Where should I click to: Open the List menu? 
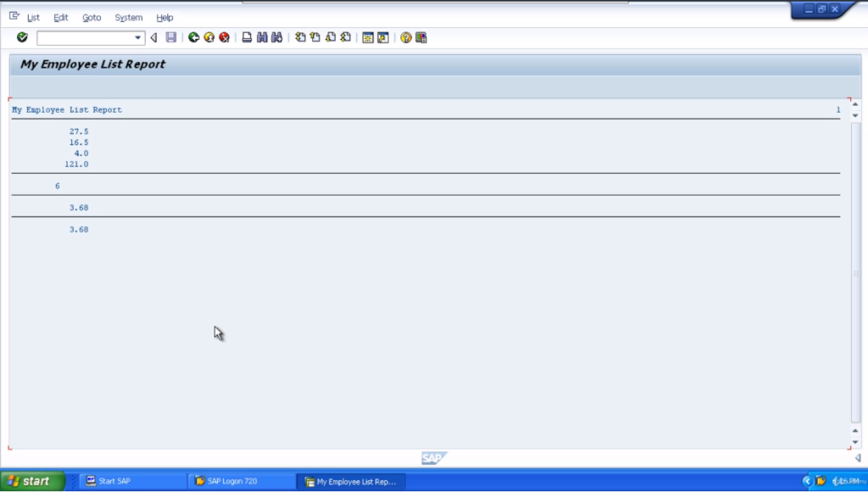tap(33, 18)
